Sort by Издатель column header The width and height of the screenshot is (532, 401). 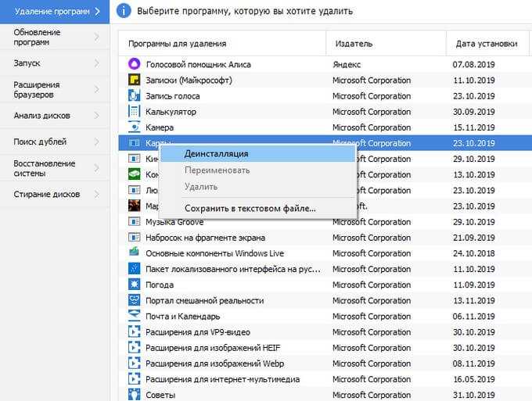(x=386, y=44)
